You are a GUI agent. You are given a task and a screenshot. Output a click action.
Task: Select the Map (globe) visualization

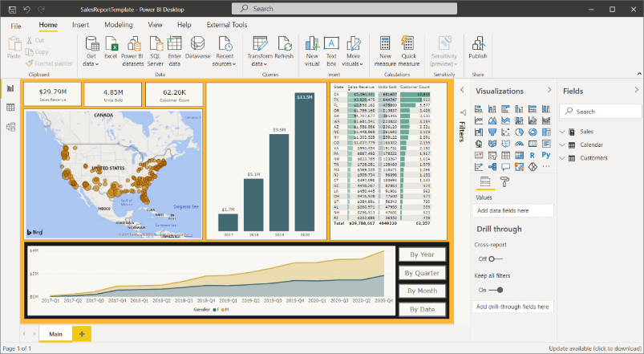point(479,144)
